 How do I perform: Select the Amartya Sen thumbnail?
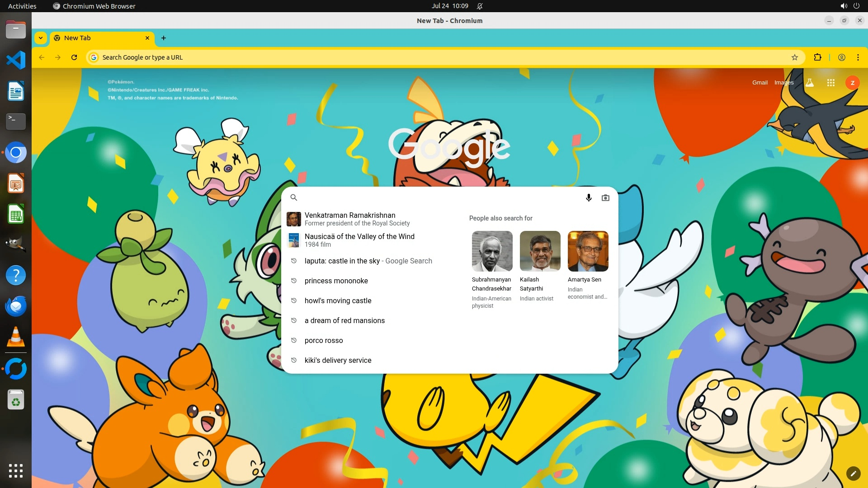click(588, 251)
